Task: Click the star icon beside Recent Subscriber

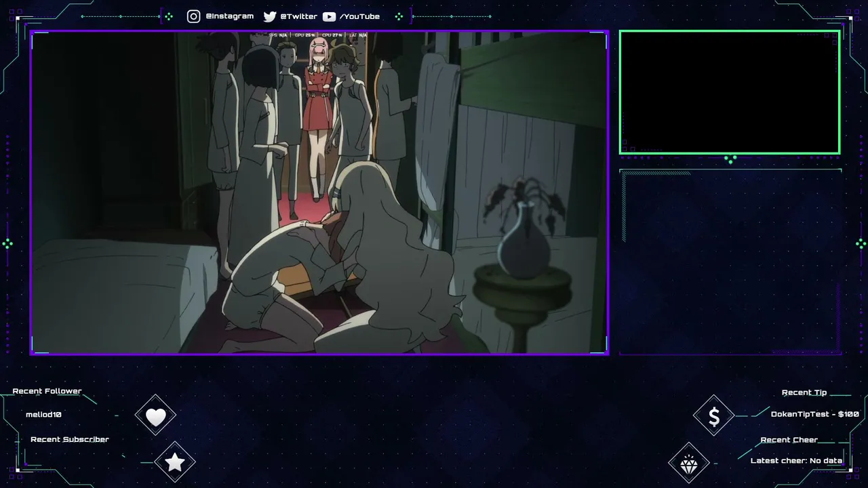Action: coord(175,462)
